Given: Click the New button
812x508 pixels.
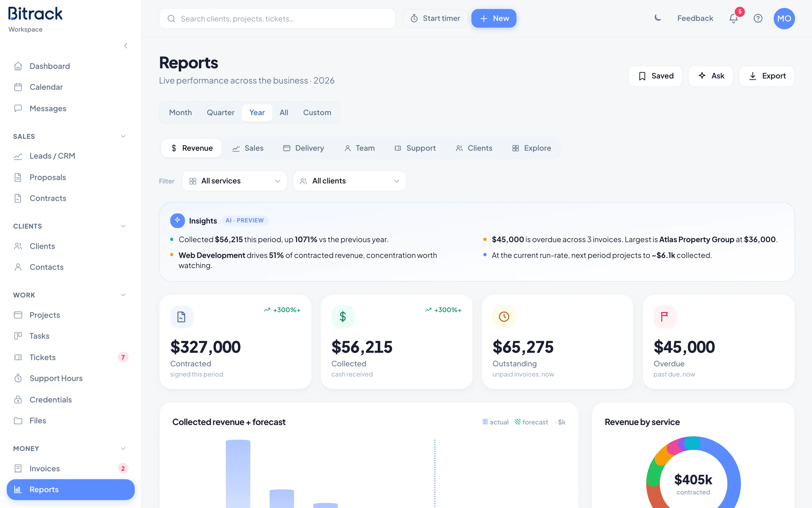Looking at the screenshot, I should tap(494, 18).
